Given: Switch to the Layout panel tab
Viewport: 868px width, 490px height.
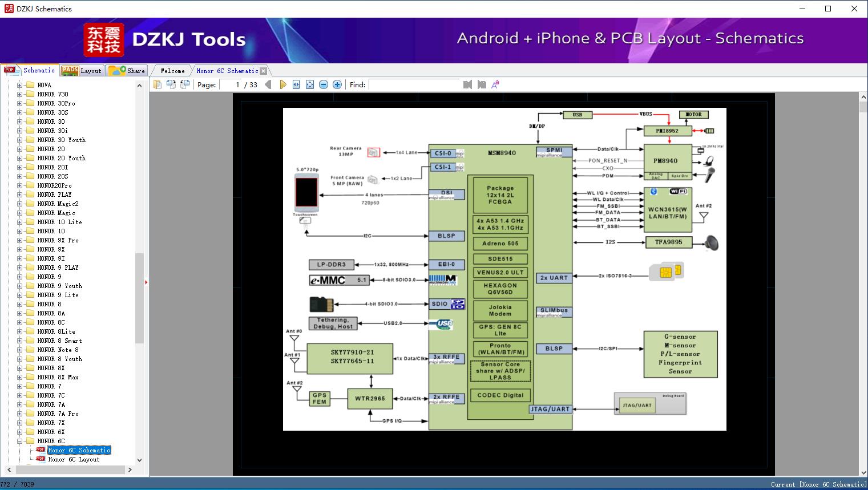Looking at the screenshot, I should 81,71.
